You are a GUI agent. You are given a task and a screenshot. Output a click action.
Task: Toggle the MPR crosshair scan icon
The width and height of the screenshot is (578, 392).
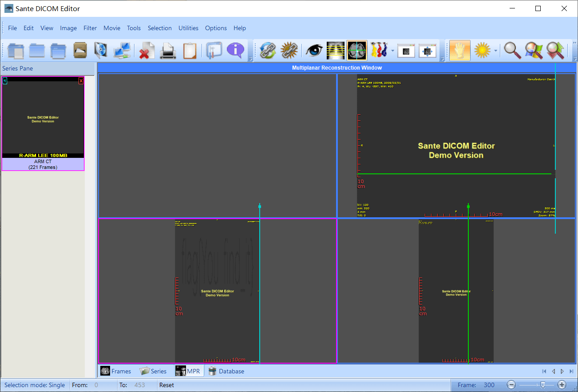357,51
